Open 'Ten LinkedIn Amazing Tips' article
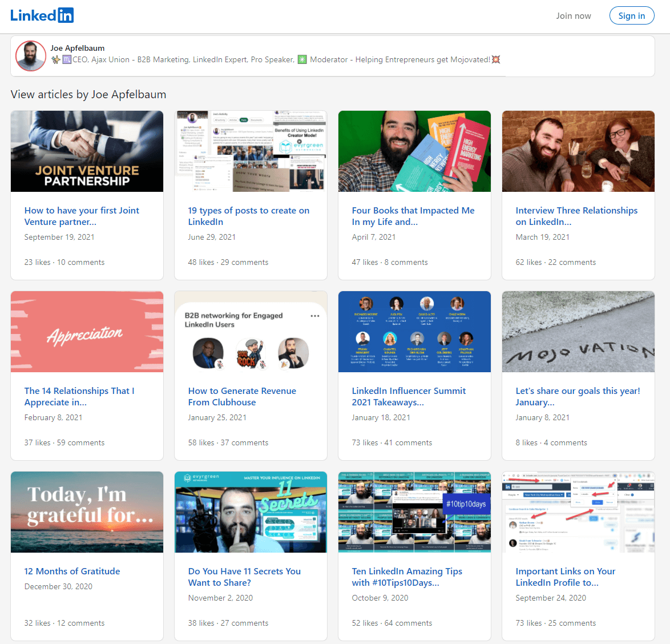Viewport: 670px width, 644px height. (x=407, y=577)
